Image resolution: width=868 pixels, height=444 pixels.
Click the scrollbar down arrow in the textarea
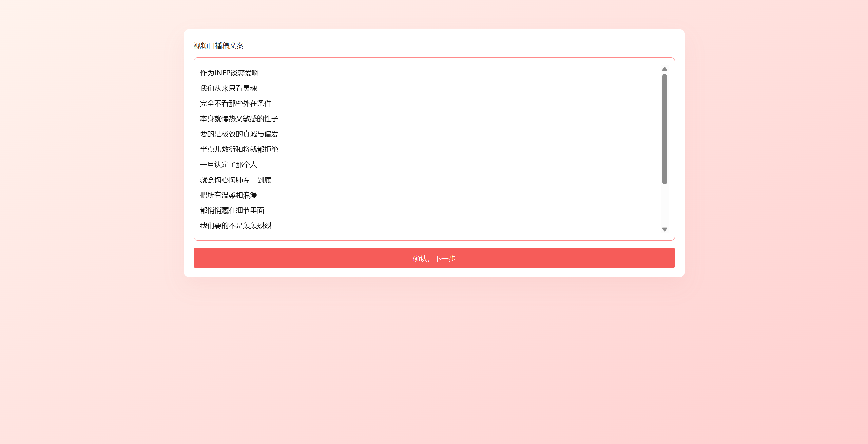(x=664, y=229)
